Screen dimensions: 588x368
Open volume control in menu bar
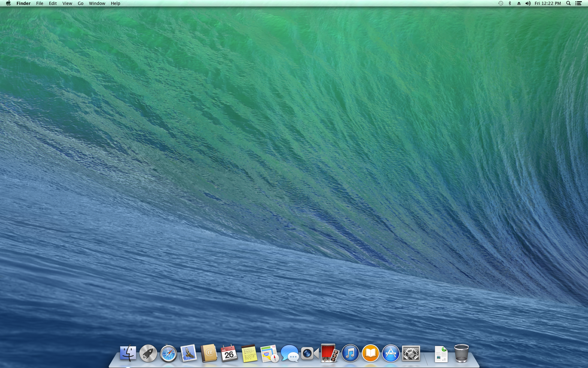528,3
